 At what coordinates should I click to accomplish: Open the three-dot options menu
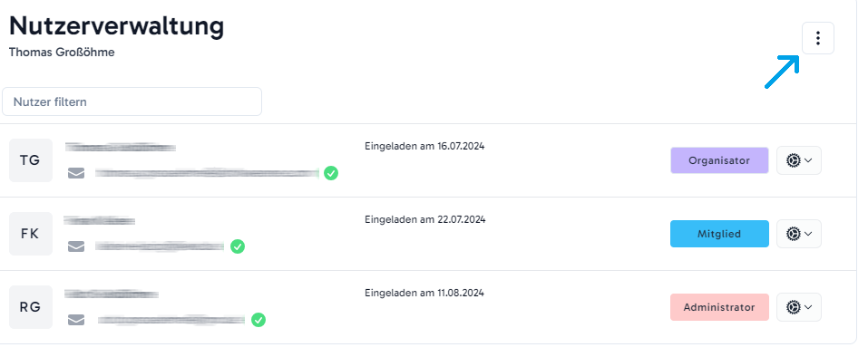pos(817,38)
